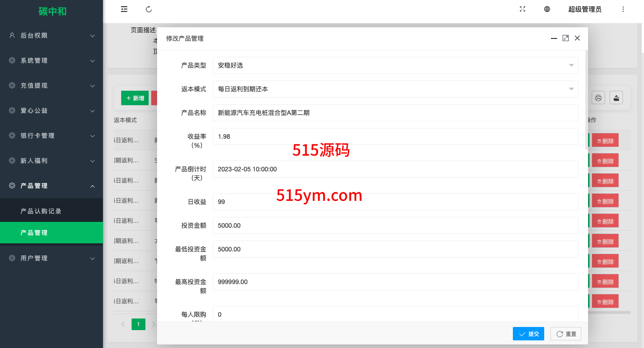Click the export icon in table toolbar
This screenshot has height=348, width=644.
click(x=616, y=98)
